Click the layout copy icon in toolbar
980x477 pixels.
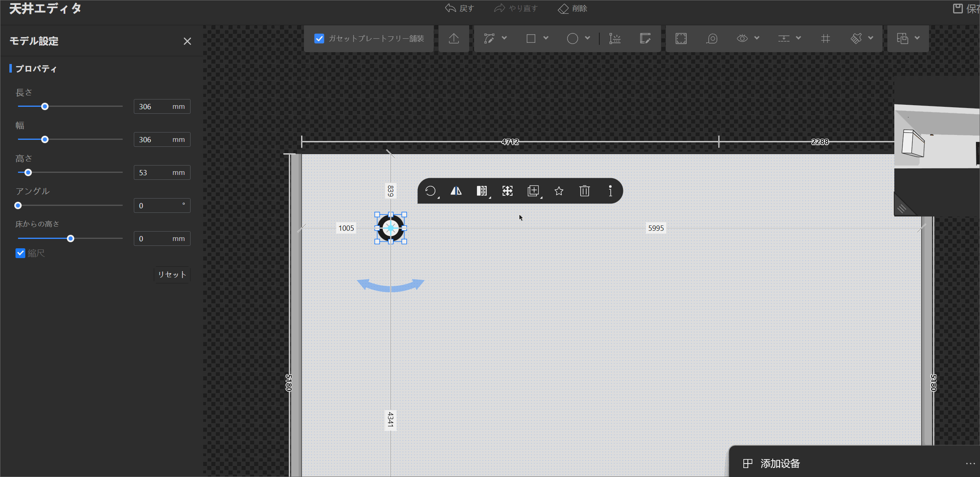[x=902, y=39]
